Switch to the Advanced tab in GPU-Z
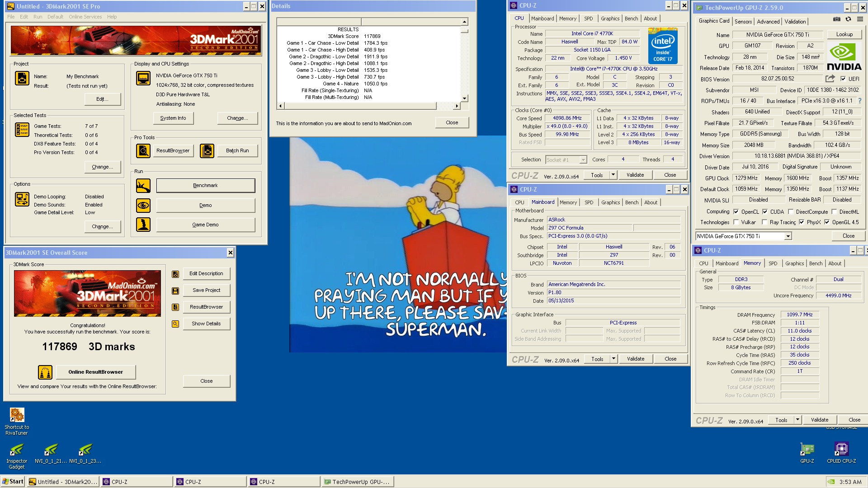Screen dimensions: 868x488 768,21
